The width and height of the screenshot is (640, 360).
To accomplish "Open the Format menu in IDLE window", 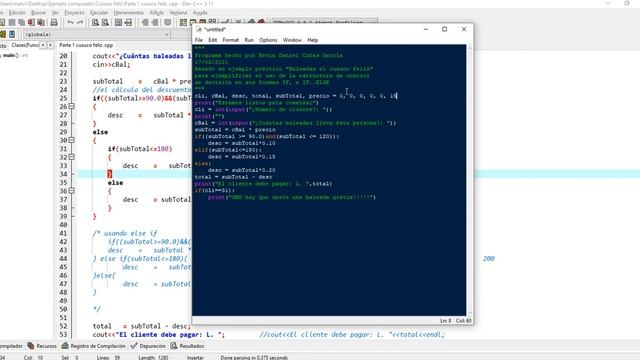I will coord(231,40).
